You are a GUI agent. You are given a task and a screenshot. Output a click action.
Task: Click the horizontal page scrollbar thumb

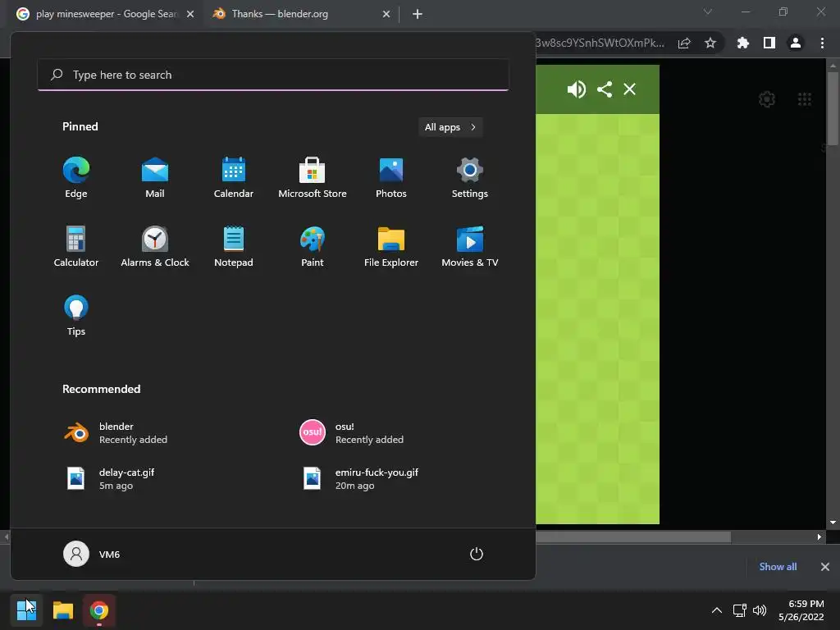coord(633,536)
